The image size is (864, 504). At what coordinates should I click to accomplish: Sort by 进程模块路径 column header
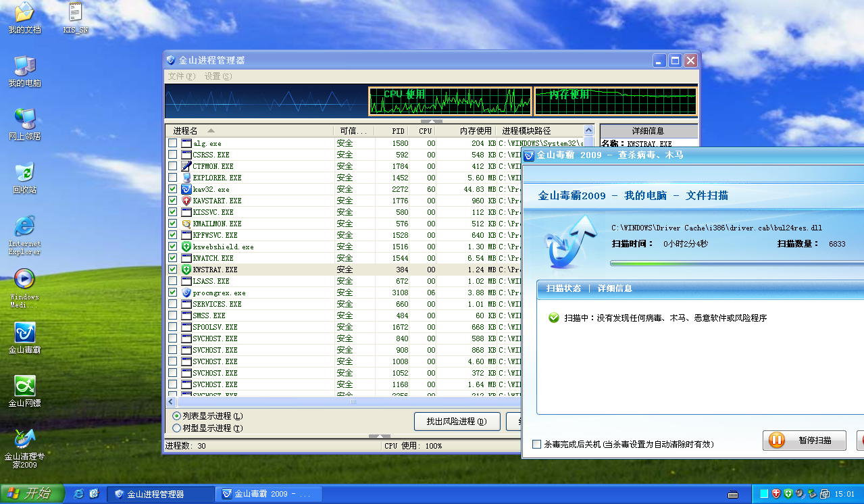click(538, 131)
